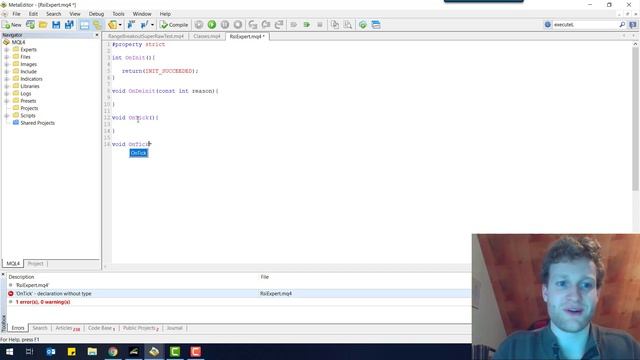Click the editor vertical scrollbar

coord(635,118)
